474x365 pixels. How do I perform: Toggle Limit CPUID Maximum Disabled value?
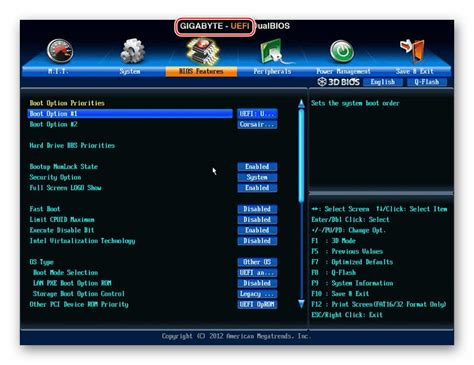[x=257, y=220]
